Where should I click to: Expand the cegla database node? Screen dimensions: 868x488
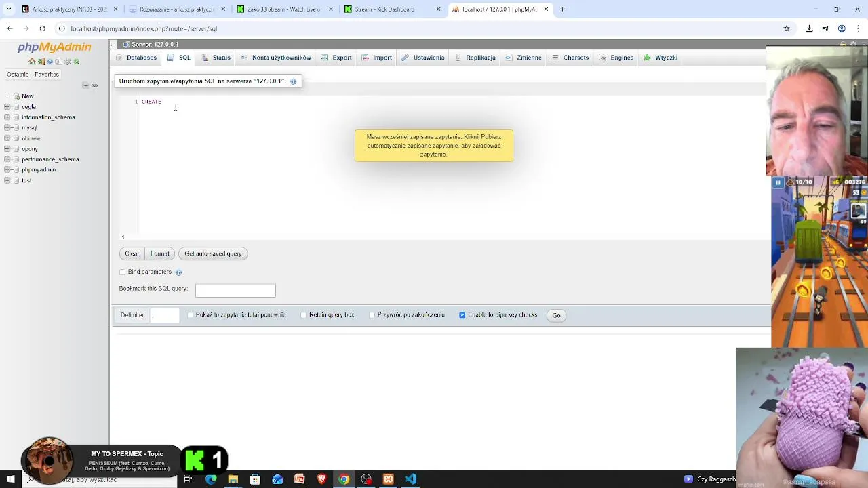pyautogui.click(x=7, y=107)
